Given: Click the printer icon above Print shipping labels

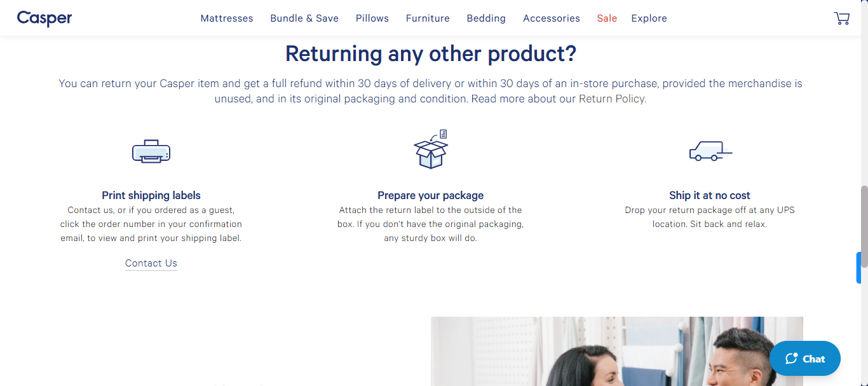Looking at the screenshot, I should click(151, 151).
